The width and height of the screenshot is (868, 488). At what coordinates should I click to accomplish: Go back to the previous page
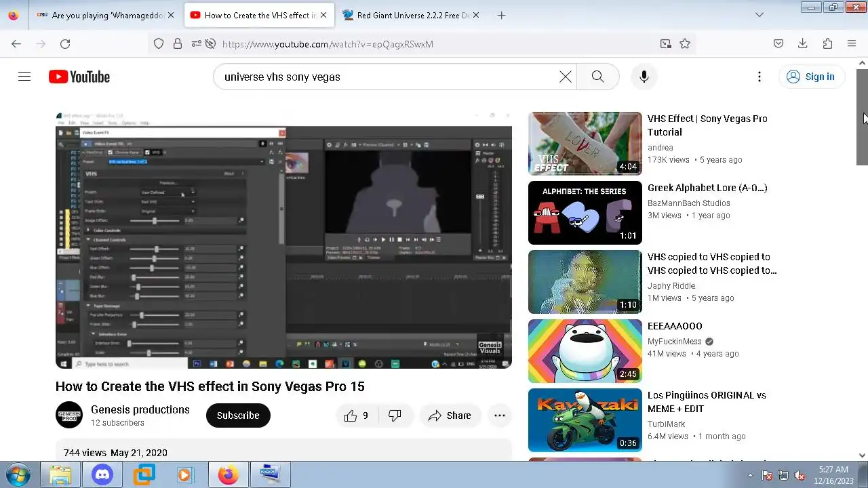16,43
